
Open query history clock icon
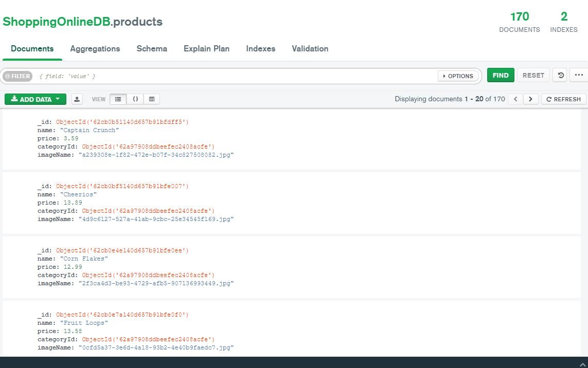tap(561, 76)
